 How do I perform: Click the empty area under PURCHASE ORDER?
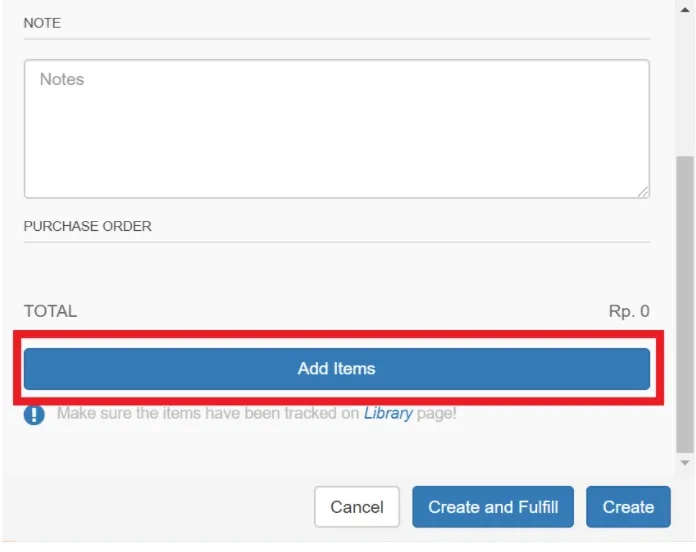[337, 268]
